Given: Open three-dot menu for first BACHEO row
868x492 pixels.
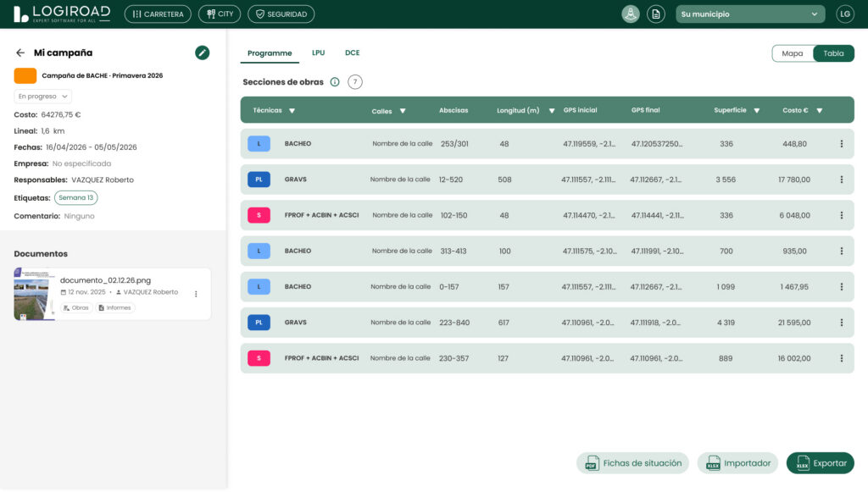Looking at the screenshot, I should point(842,144).
